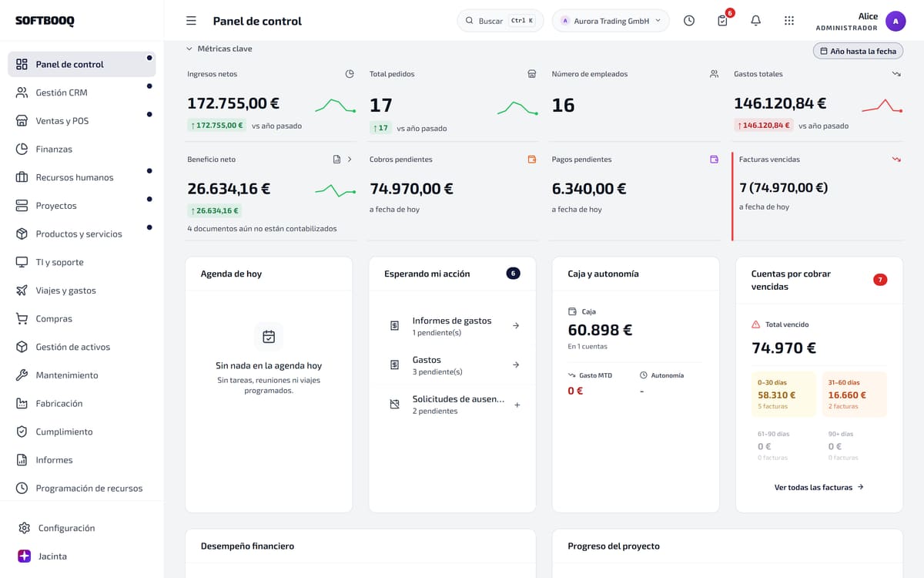Click the Caja amount 60.898 €

click(x=600, y=330)
